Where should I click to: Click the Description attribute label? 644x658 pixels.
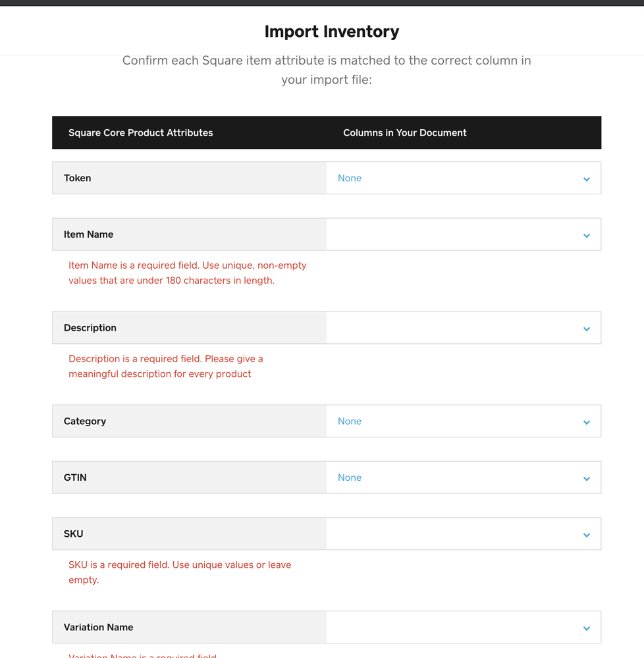(x=90, y=328)
